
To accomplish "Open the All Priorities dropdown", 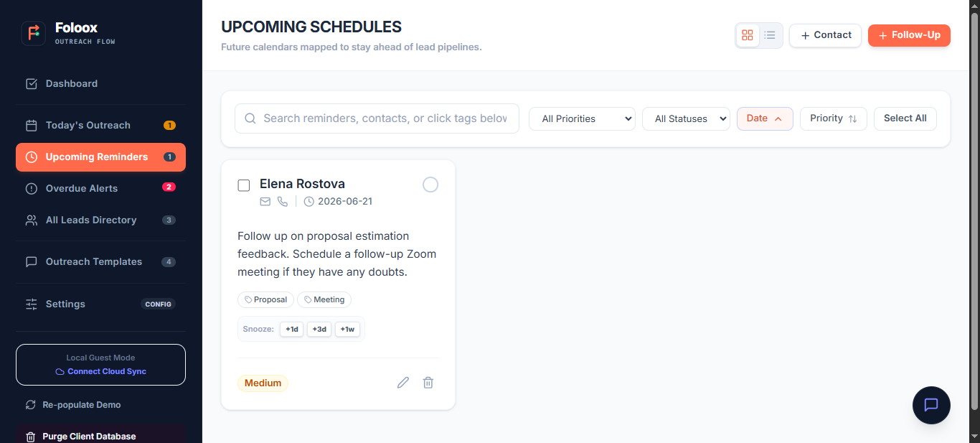I will click(582, 118).
